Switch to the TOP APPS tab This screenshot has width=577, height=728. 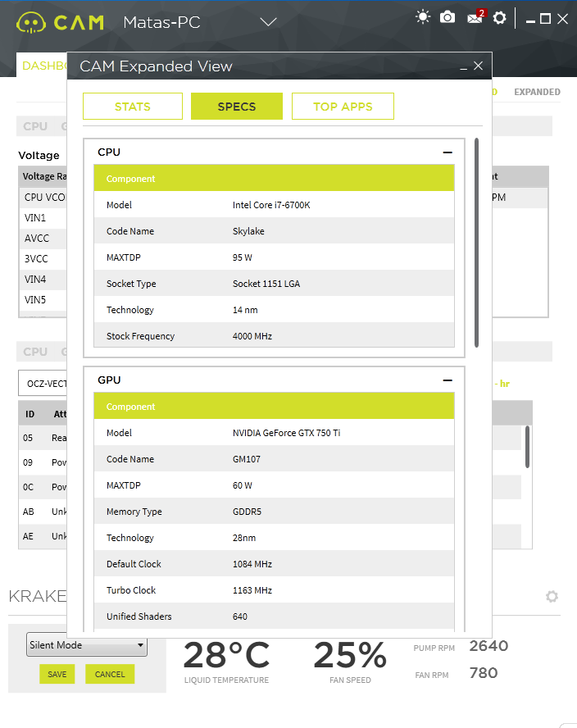coord(343,107)
